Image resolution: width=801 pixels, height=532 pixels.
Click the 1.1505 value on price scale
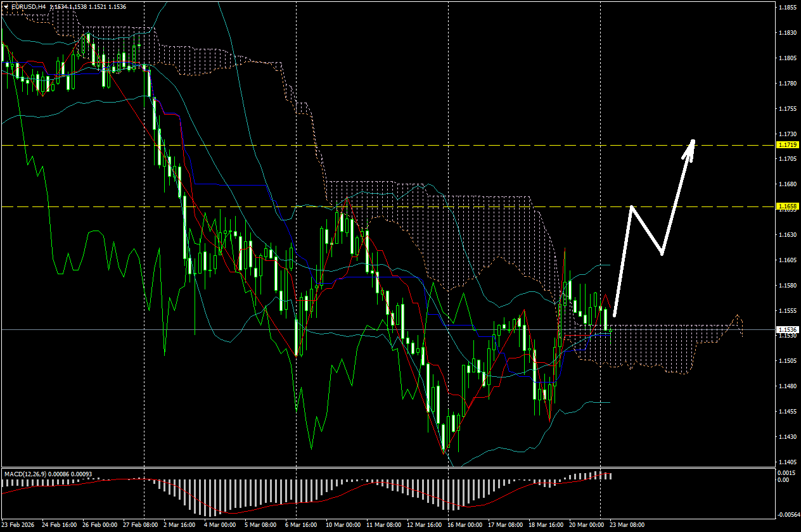click(788, 361)
